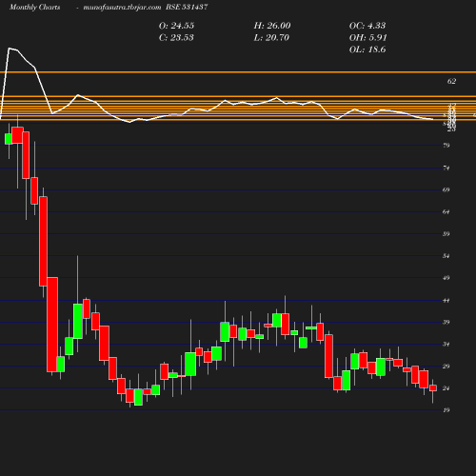The width and height of the screenshot is (476, 476).
Task: Click the 29 price axis label
Action: click(446, 367)
